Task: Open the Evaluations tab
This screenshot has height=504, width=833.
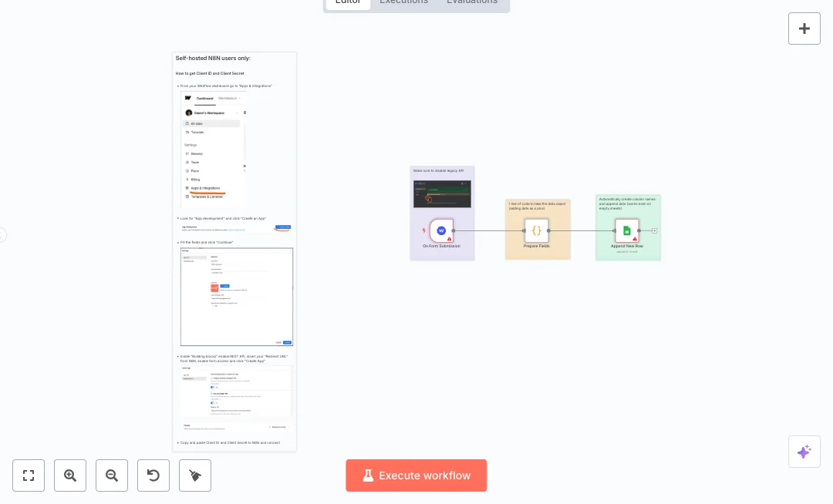Action: point(472,2)
